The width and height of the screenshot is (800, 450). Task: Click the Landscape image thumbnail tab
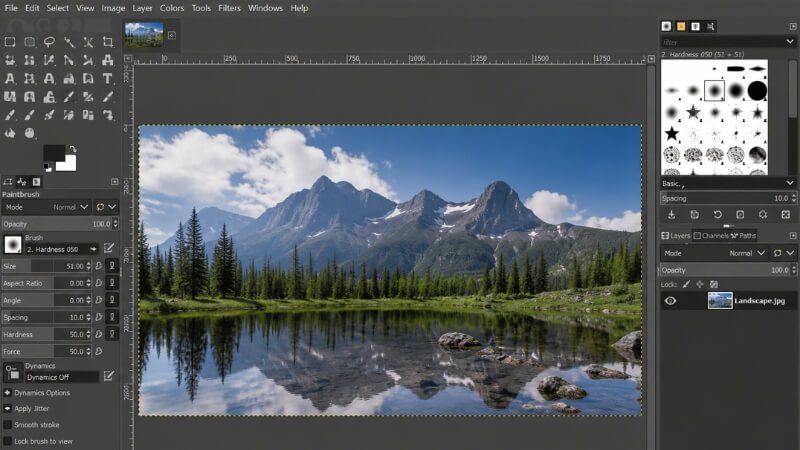(144, 34)
